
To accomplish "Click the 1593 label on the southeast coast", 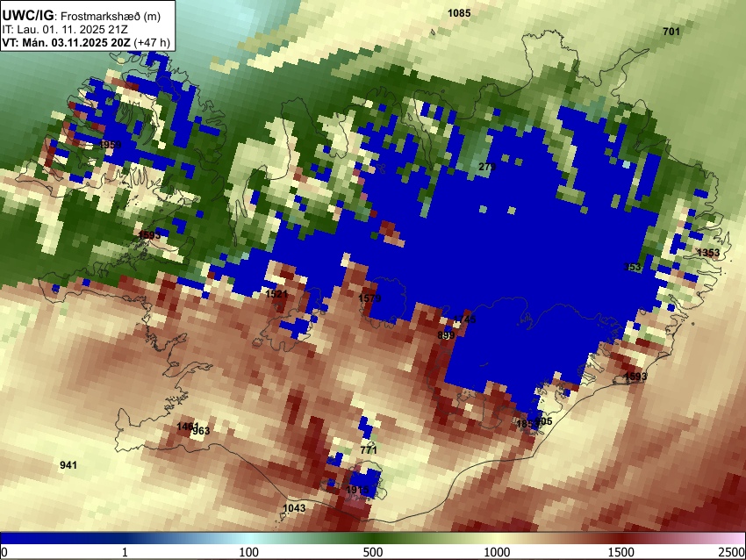I will click(x=635, y=377).
